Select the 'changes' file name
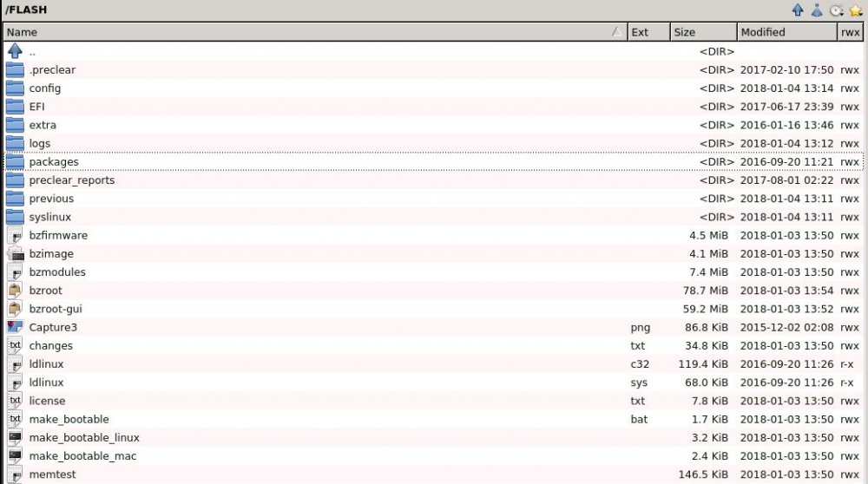Viewport: 868px width, 484px height. coord(50,346)
